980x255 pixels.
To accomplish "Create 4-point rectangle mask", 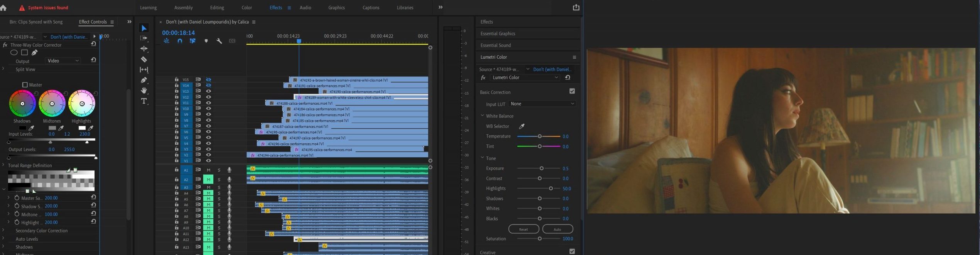I will tap(24, 53).
